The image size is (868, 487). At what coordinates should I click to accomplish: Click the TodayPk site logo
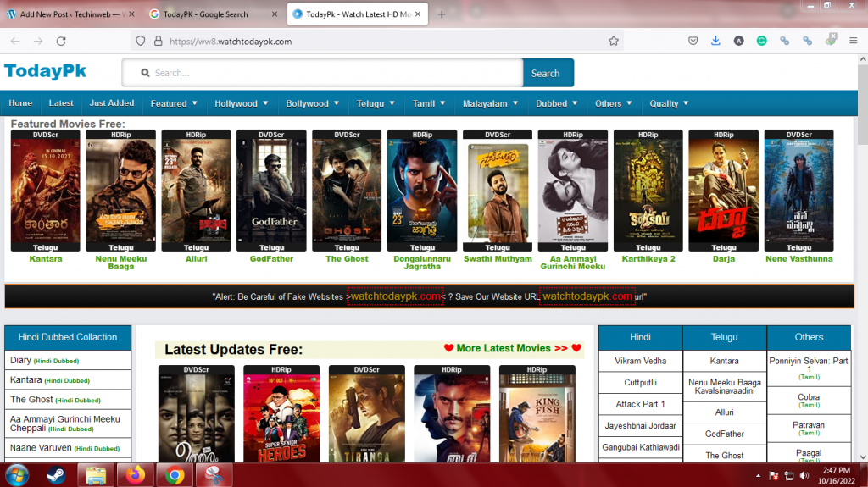(x=46, y=71)
